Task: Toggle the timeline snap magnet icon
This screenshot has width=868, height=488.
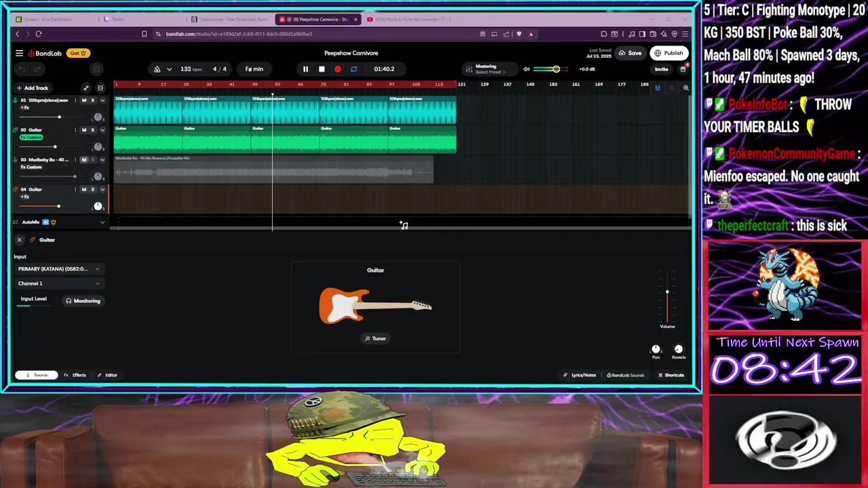Action: 657,88
